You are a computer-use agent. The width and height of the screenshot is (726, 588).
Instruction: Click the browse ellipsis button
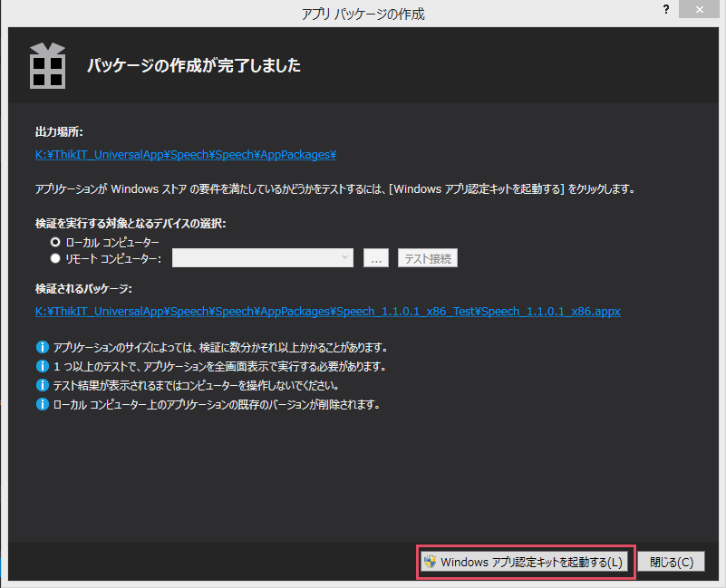(376, 258)
